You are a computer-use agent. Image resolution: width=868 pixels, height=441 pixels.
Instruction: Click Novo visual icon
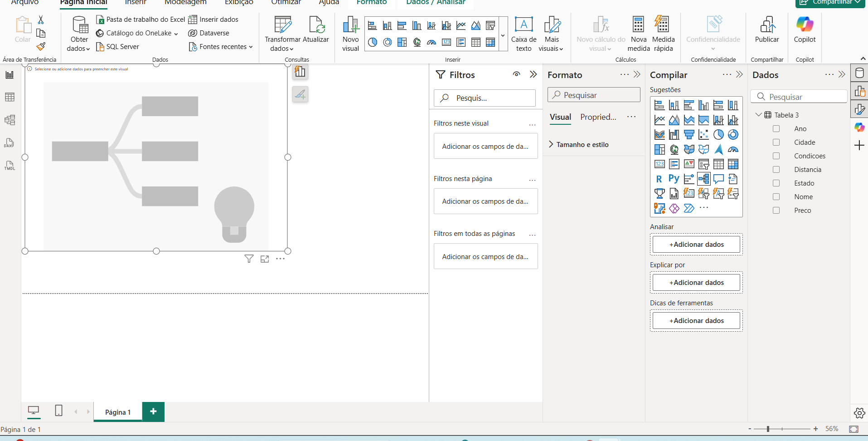point(350,24)
